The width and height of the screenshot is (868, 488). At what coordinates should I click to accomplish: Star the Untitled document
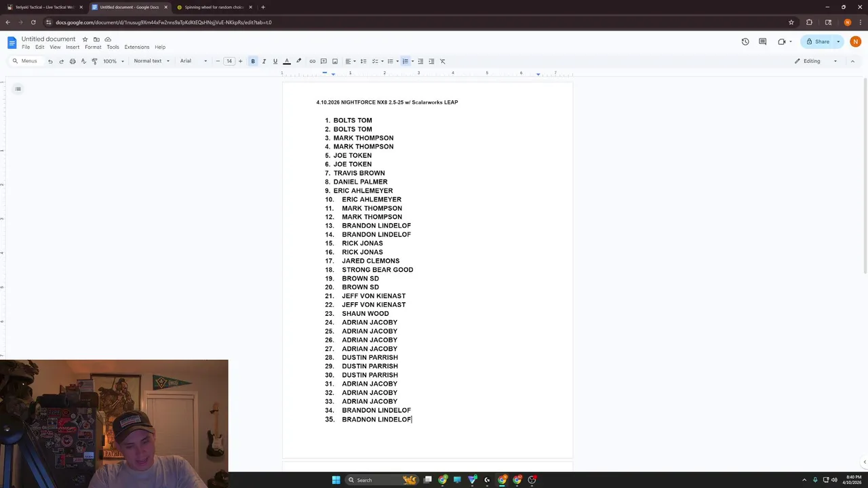tap(85, 39)
